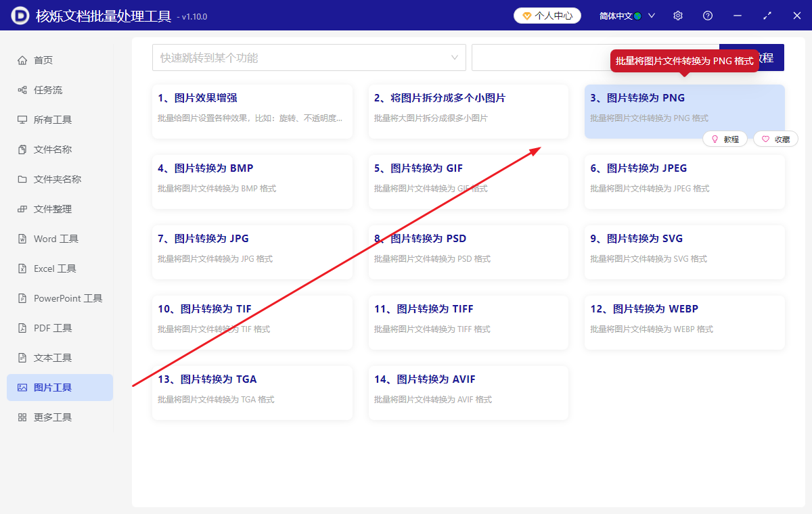Open card 3、图片转换为 PNG
This screenshot has height=514, width=812.
[685, 112]
